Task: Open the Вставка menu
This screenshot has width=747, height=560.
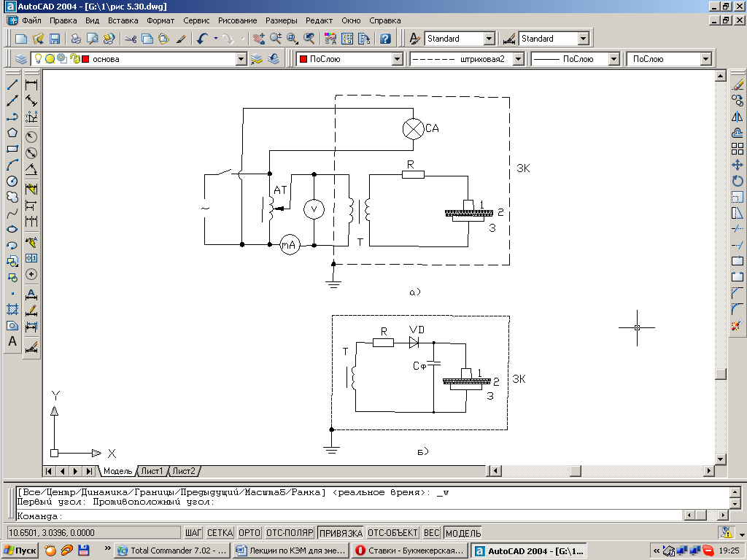Action: [x=123, y=20]
